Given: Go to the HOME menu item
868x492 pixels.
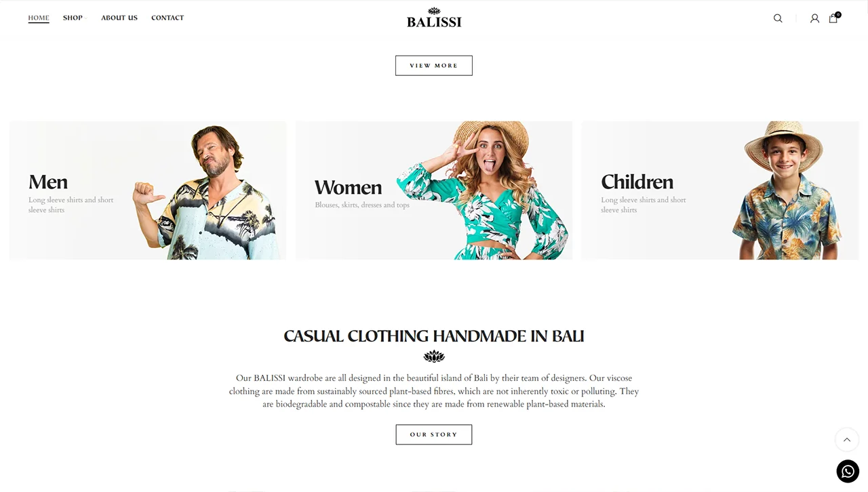Looking at the screenshot, I should 39,18.
